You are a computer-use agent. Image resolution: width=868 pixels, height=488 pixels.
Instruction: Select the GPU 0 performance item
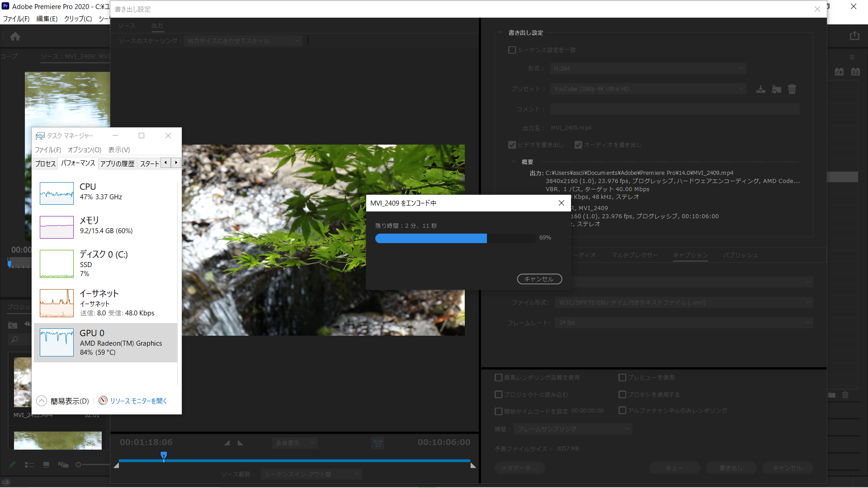click(105, 343)
